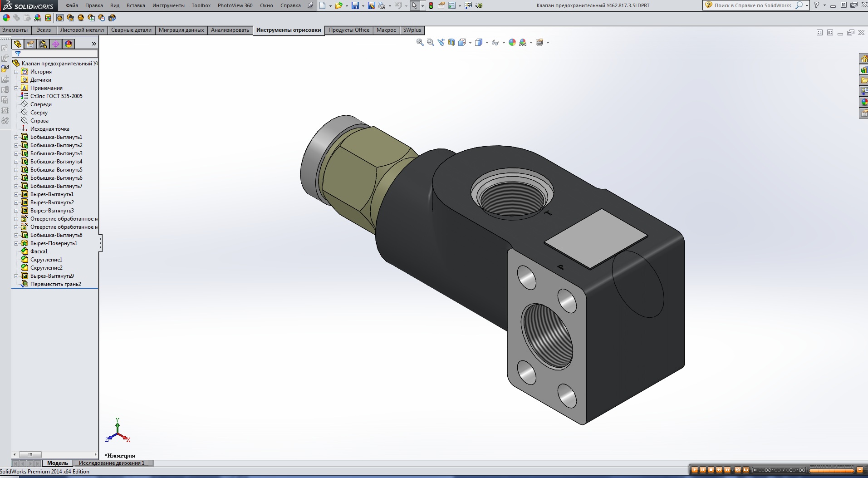The image size is (868, 478).
Task: Expand the История tree node
Action: 16,72
